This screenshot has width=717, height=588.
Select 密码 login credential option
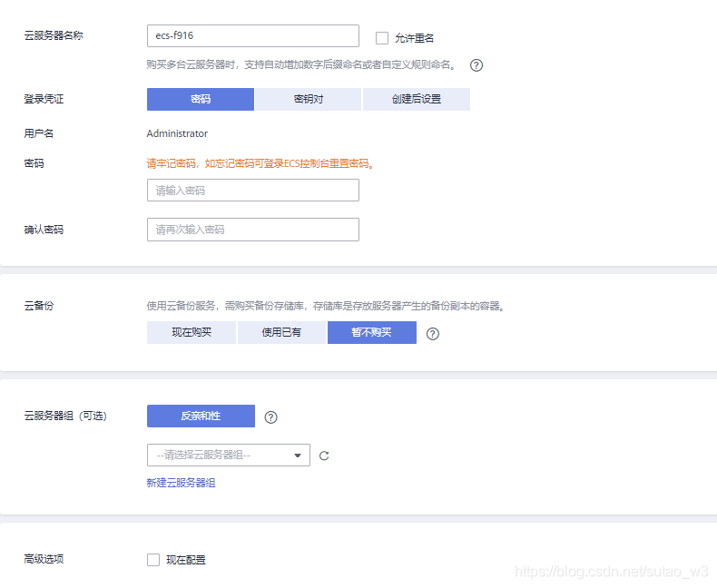(201, 99)
